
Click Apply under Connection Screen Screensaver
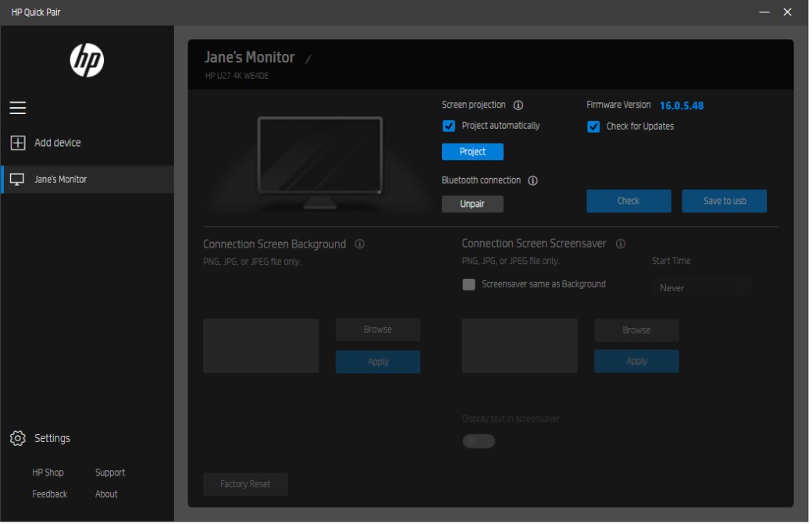coord(637,362)
